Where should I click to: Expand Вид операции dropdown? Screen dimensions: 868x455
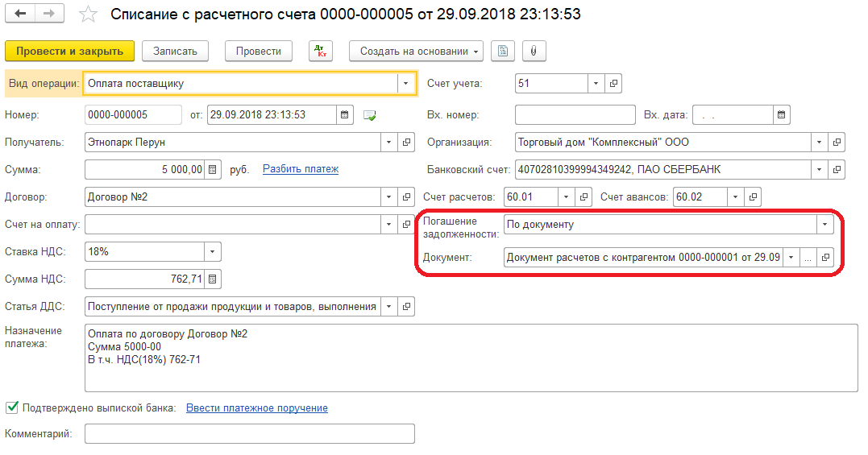click(x=405, y=84)
